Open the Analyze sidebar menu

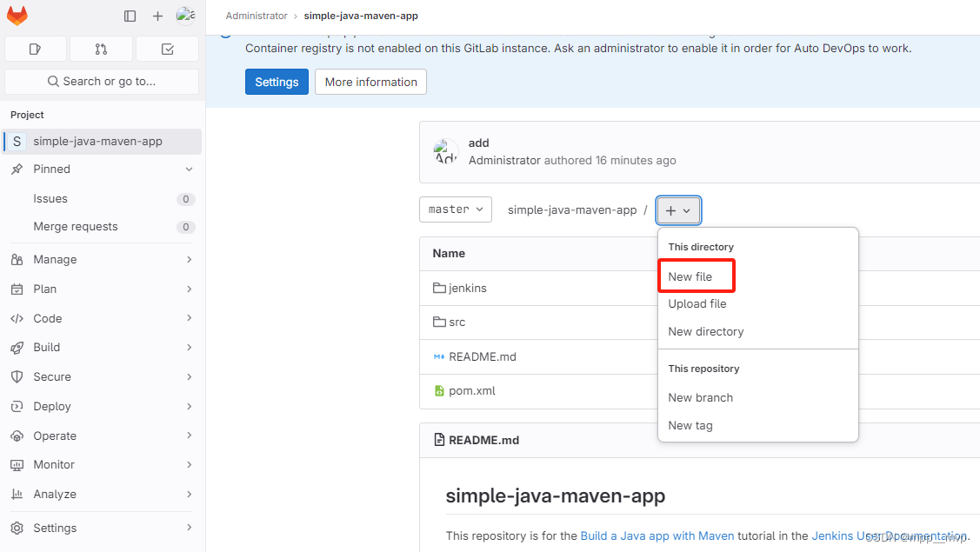click(103, 494)
